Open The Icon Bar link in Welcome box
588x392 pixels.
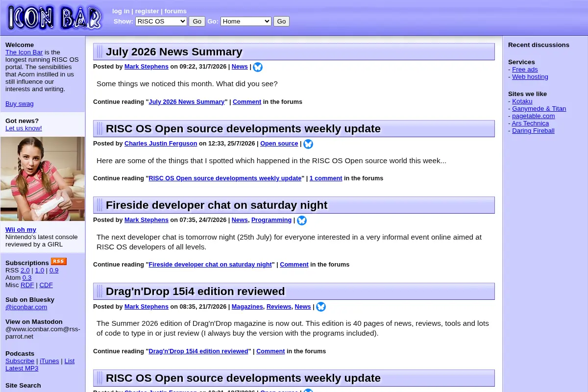(24, 52)
